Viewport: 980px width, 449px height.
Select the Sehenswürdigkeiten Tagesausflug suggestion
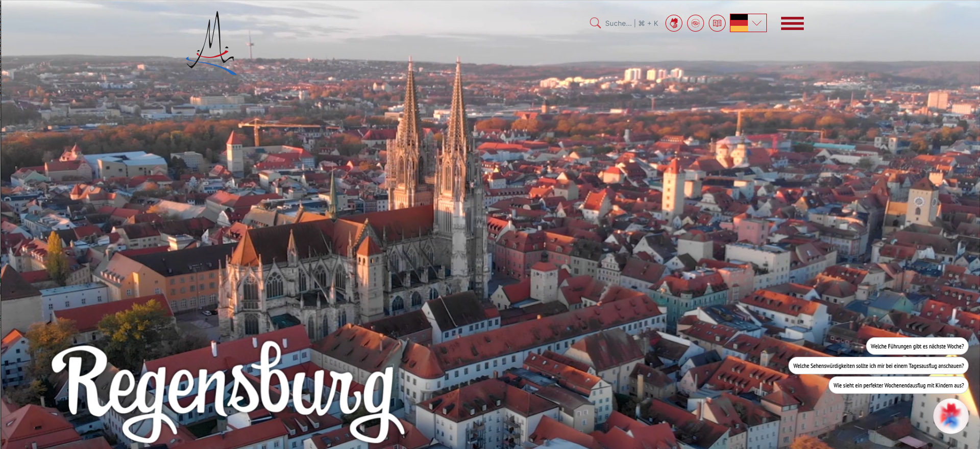click(878, 366)
